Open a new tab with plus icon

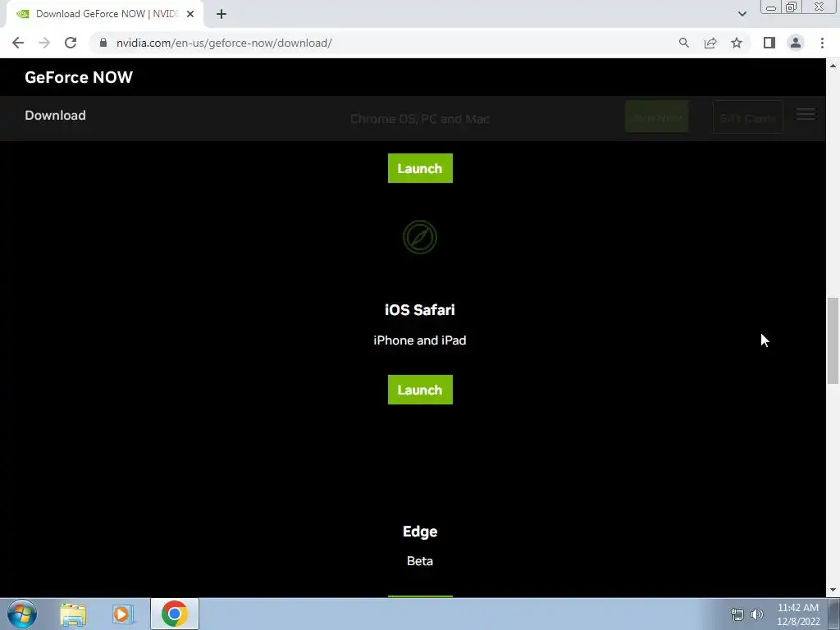(221, 14)
